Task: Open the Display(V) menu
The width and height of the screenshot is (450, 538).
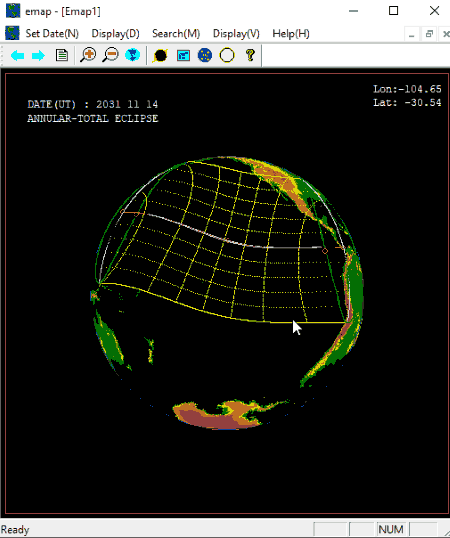Action: (x=236, y=34)
